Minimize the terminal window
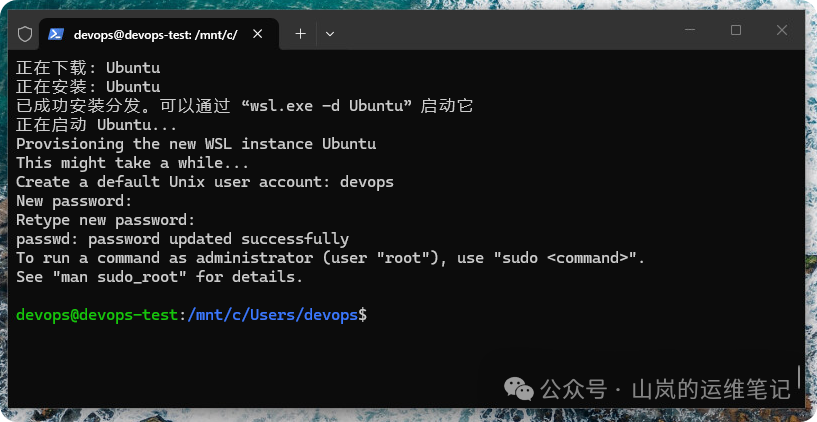The width and height of the screenshot is (817, 422). click(690, 30)
